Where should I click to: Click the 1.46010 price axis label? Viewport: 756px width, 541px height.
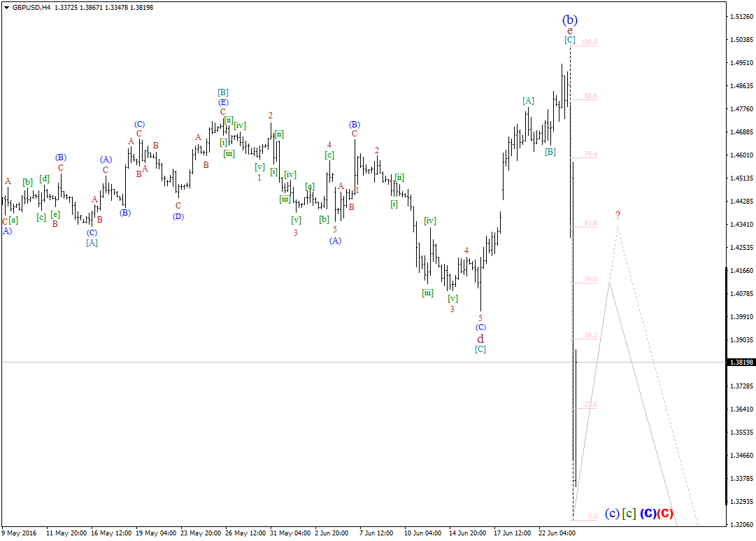(741, 155)
